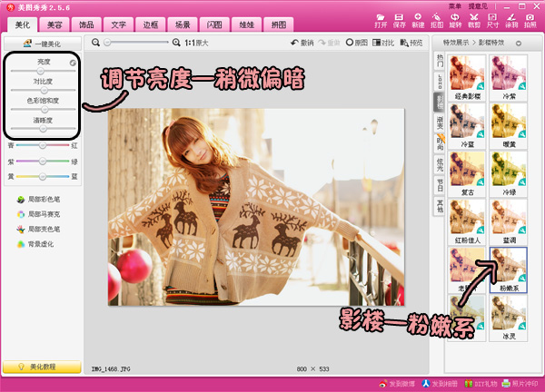Screen dimensions: 545x392
Task: Click the 打开 (Open) file icon
Action: pos(381,20)
